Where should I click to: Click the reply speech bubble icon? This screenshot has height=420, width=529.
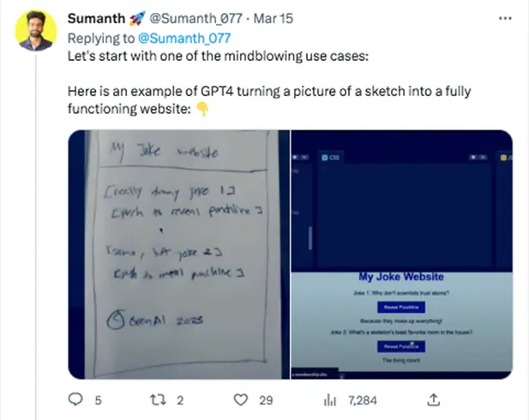click(75, 399)
